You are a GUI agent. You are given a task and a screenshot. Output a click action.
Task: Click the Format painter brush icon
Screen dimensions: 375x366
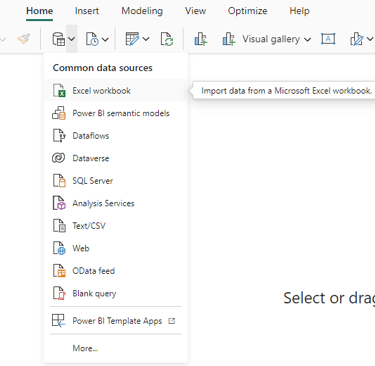pos(24,39)
